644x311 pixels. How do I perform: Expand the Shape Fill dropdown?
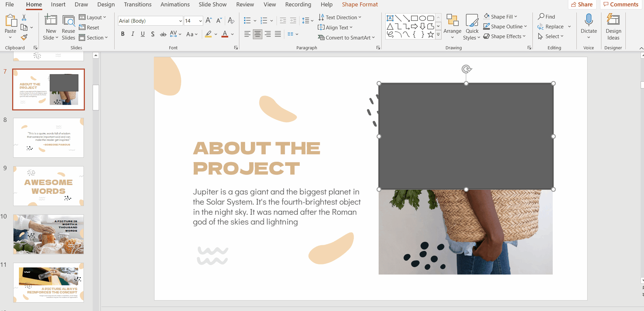pyautogui.click(x=516, y=17)
